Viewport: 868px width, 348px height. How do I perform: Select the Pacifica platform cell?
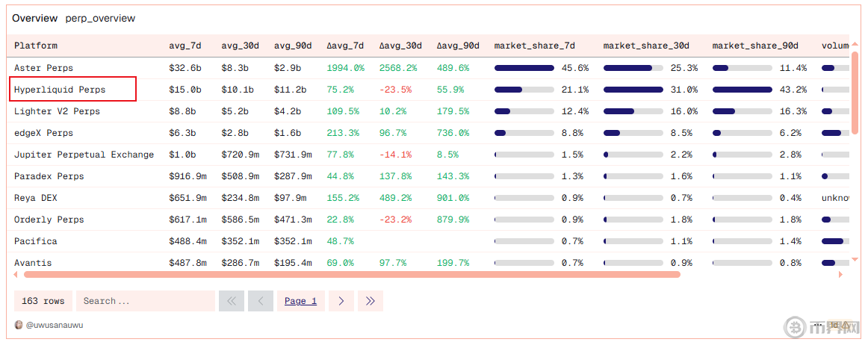(x=35, y=241)
